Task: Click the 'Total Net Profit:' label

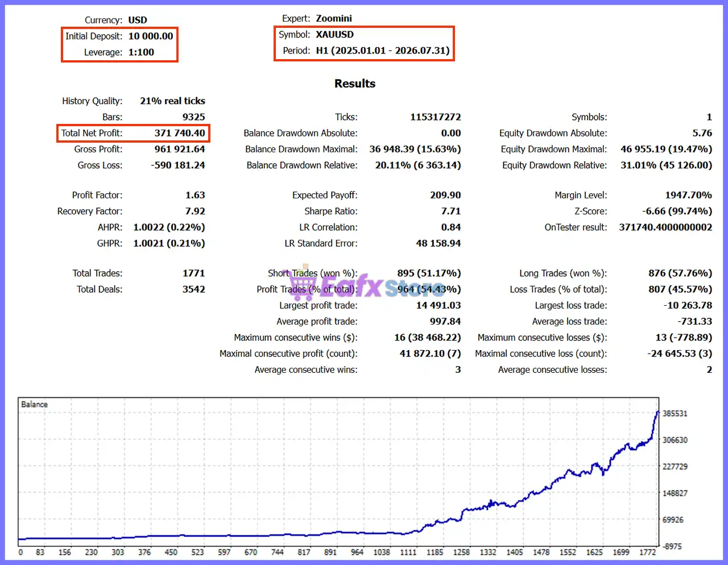Action: point(92,133)
